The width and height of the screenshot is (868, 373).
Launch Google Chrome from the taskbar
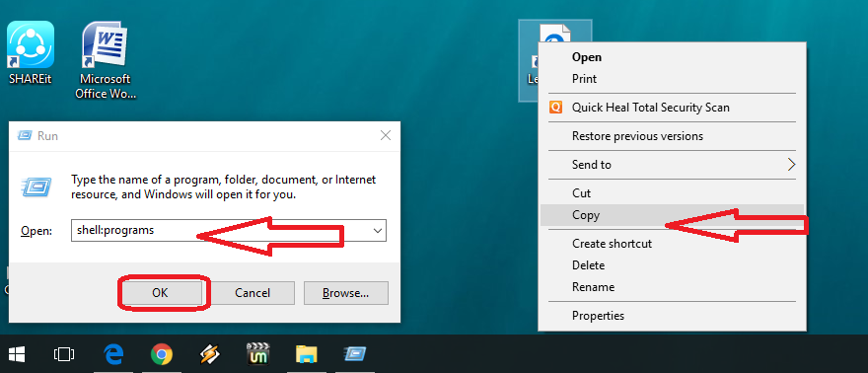[x=161, y=354]
